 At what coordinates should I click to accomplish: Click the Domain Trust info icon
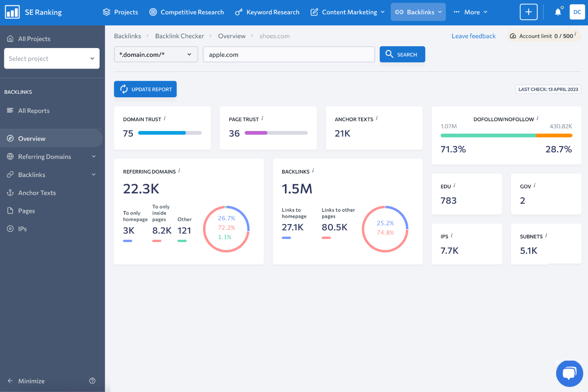(165, 118)
